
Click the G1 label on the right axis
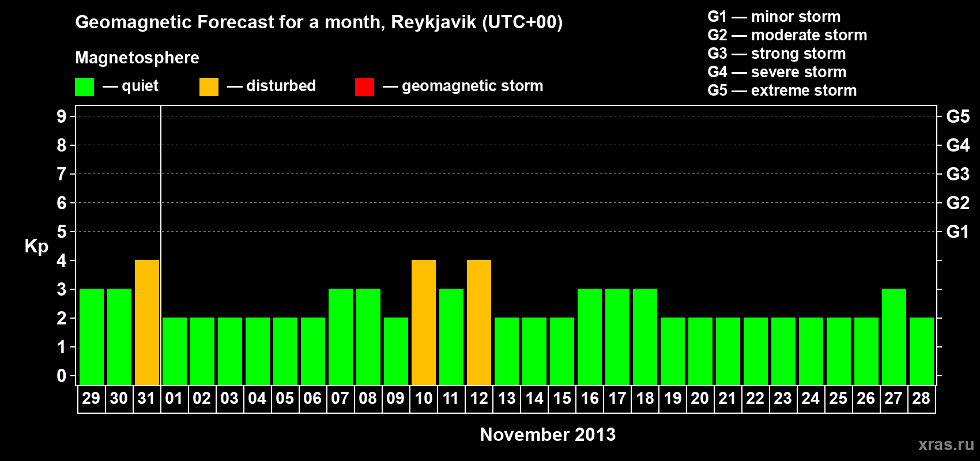click(958, 232)
